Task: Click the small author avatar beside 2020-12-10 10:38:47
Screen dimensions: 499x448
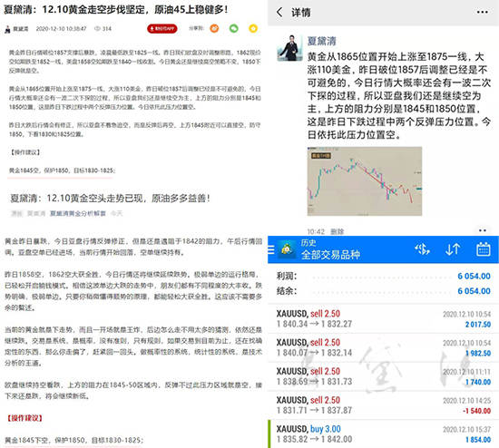Action: [x=7, y=29]
